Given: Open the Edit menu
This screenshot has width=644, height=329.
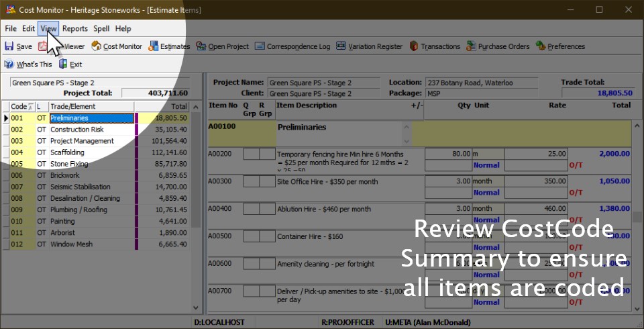Looking at the screenshot, I should [x=28, y=28].
